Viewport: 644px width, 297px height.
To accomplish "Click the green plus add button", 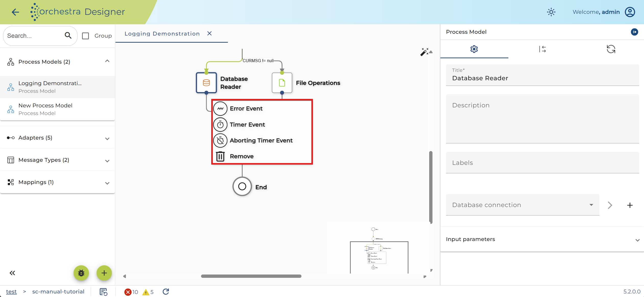I will [x=104, y=273].
